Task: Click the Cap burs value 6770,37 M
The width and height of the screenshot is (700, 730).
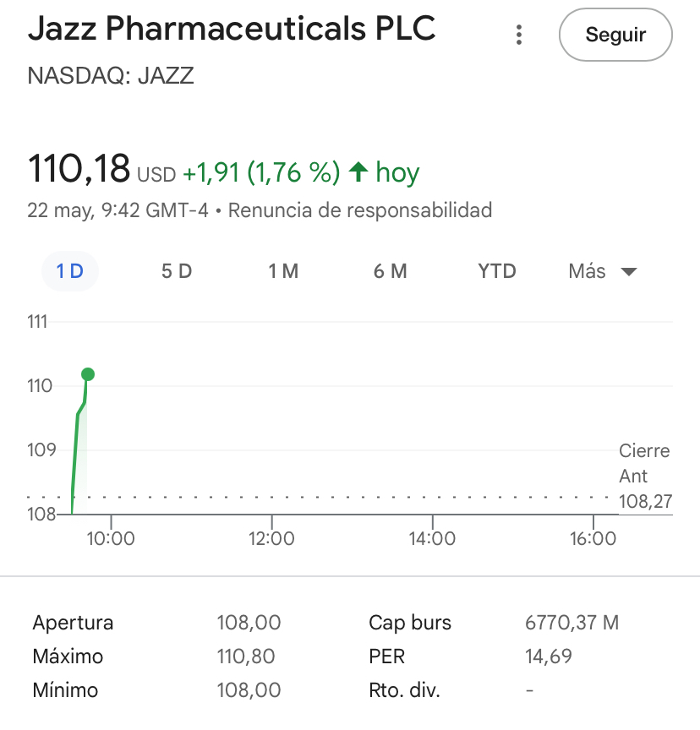Action: point(571,623)
